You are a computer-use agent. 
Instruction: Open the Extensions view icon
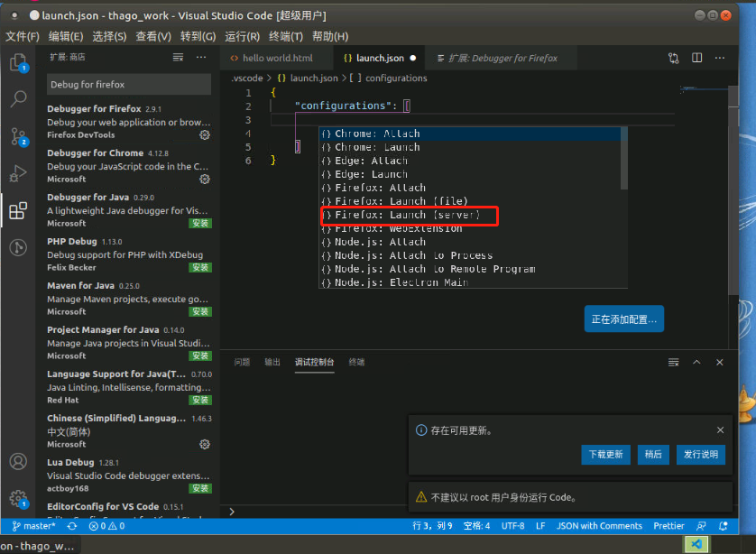[18, 211]
